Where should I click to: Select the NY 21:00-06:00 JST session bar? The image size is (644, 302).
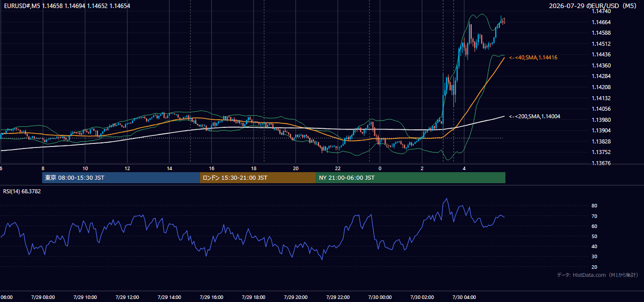[x=411, y=178]
